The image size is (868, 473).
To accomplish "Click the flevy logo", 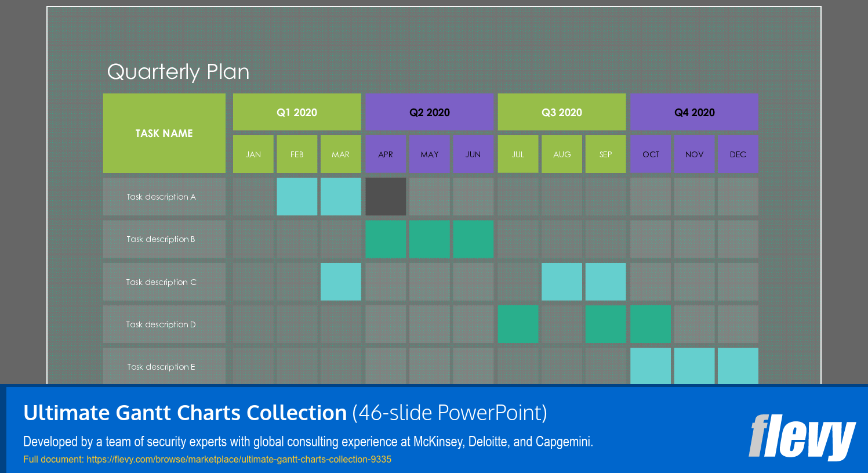I will 802,437.
